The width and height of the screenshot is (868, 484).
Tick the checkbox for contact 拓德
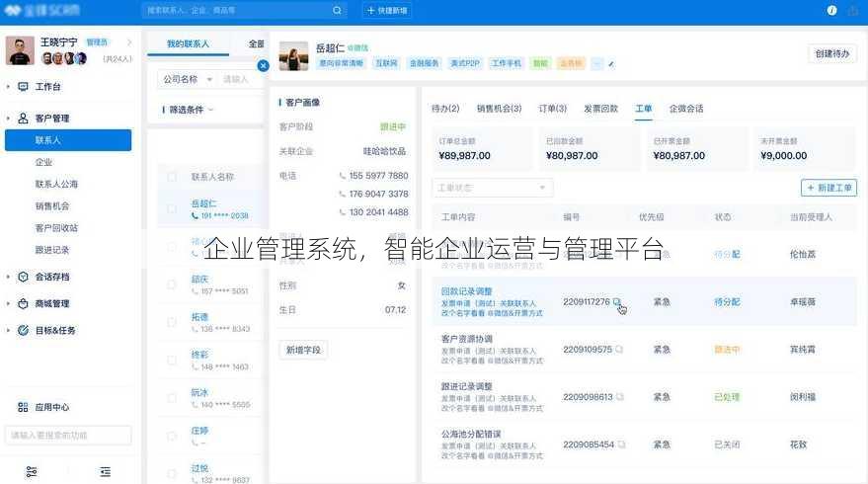click(x=172, y=322)
